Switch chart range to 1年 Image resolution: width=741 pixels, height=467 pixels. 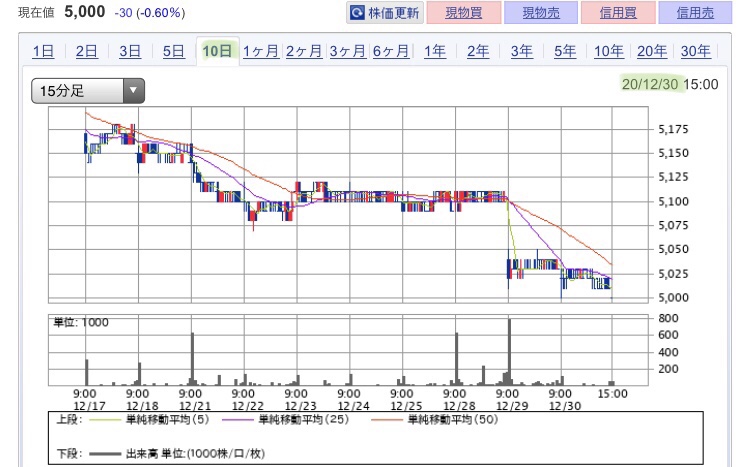pyautogui.click(x=435, y=51)
